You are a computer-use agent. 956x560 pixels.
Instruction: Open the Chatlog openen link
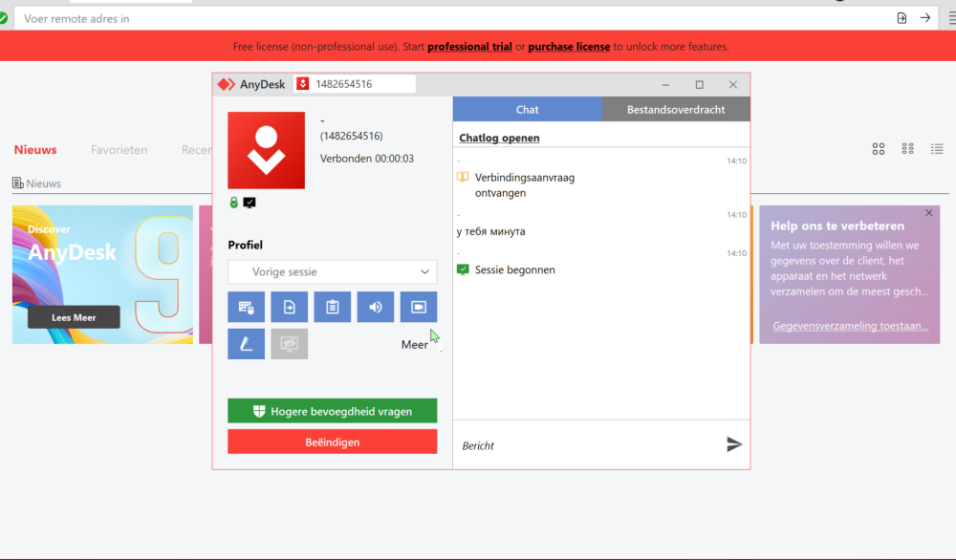[x=499, y=138]
